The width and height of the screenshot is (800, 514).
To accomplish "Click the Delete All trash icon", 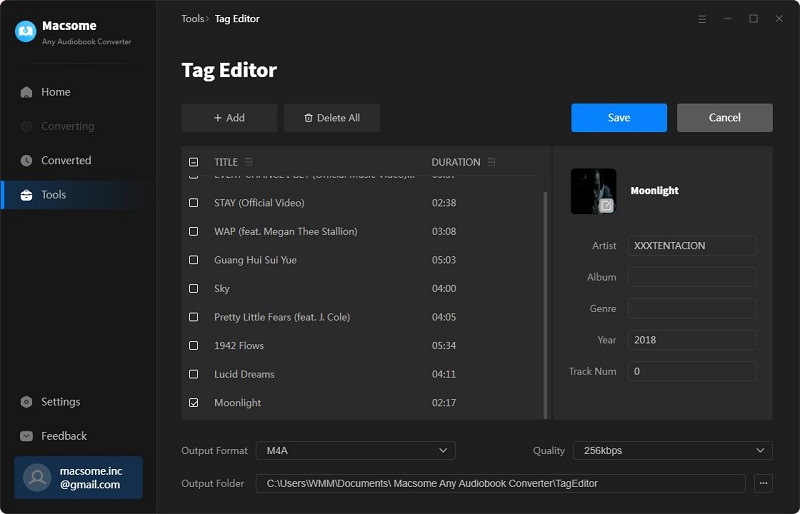I will point(308,118).
